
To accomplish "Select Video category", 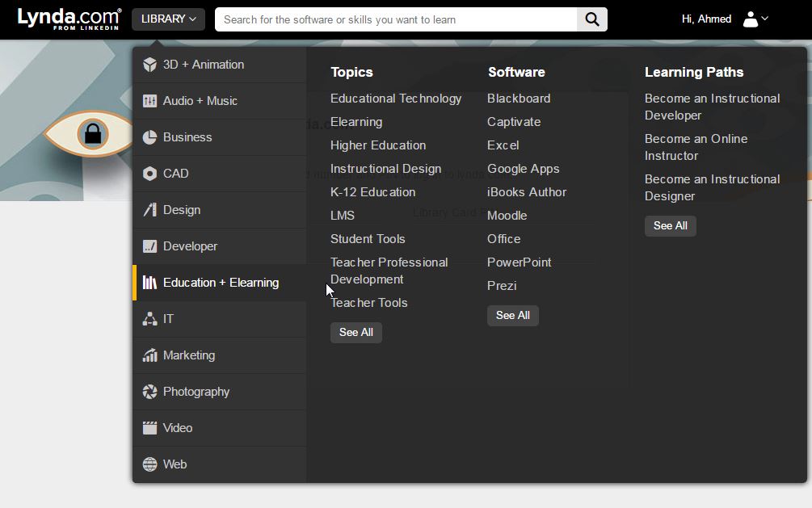I will click(x=220, y=428).
